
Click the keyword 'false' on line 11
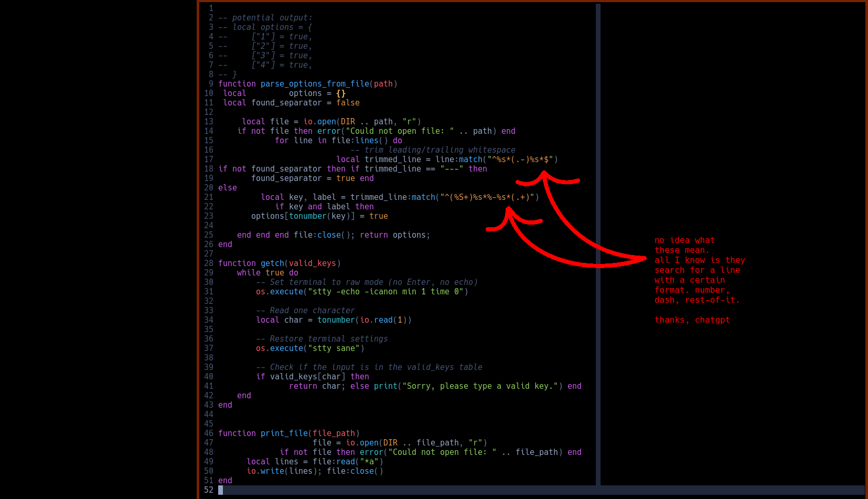point(347,102)
